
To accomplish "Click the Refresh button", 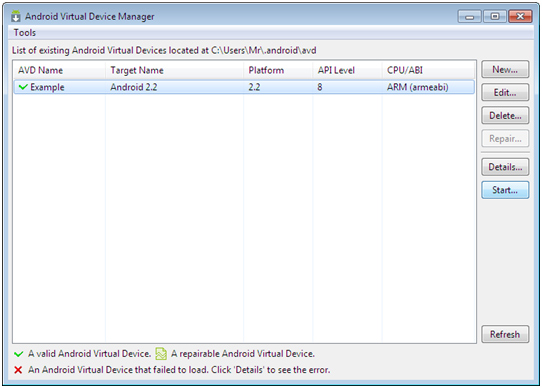I will pos(505,334).
